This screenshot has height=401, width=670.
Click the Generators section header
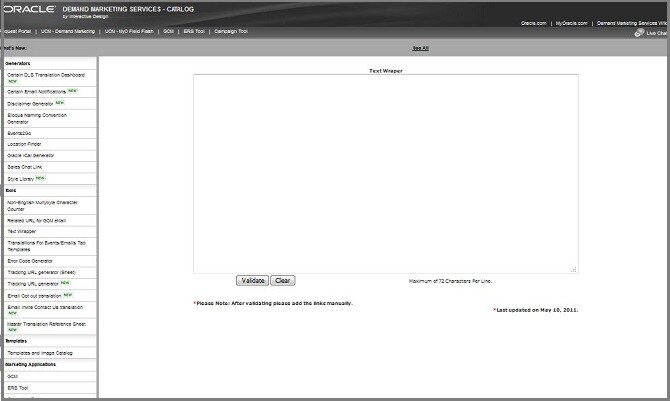[x=18, y=63]
